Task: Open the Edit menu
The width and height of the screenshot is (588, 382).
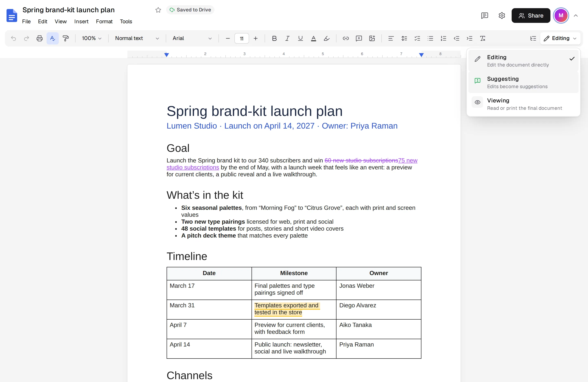Action: click(42, 21)
